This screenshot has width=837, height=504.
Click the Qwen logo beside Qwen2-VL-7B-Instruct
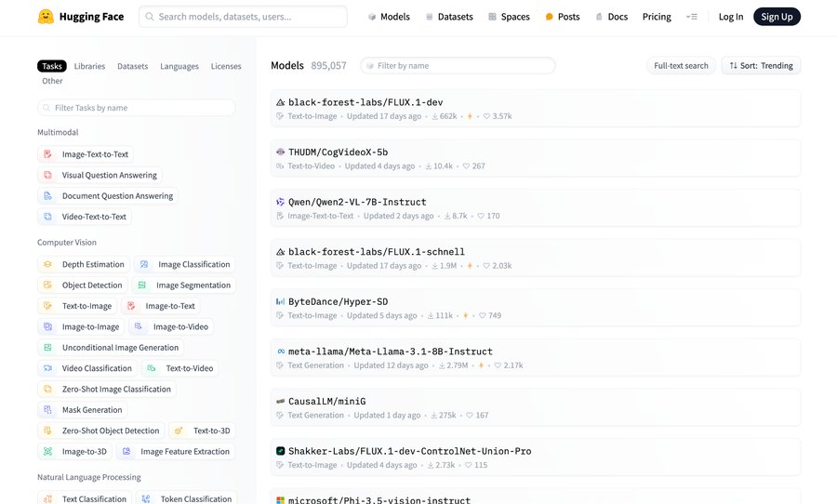click(281, 202)
